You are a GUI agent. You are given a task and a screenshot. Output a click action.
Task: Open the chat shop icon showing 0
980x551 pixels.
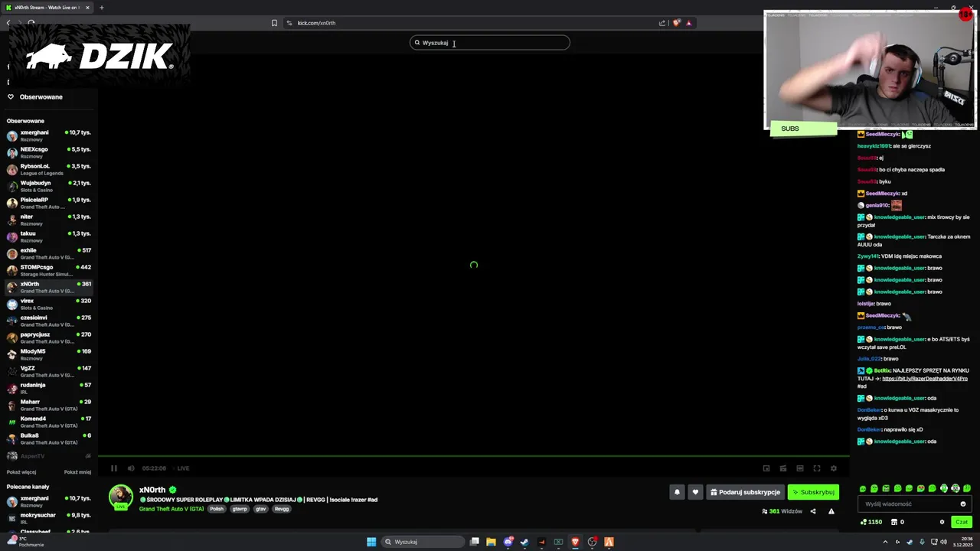tap(898, 522)
